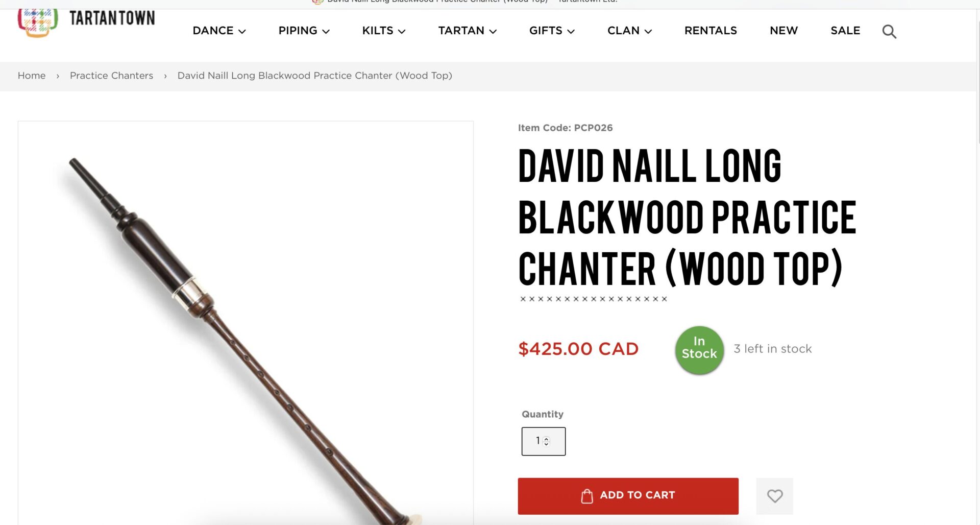This screenshot has width=980, height=525.
Task: Go to the Rentals page
Action: [710, 31]
